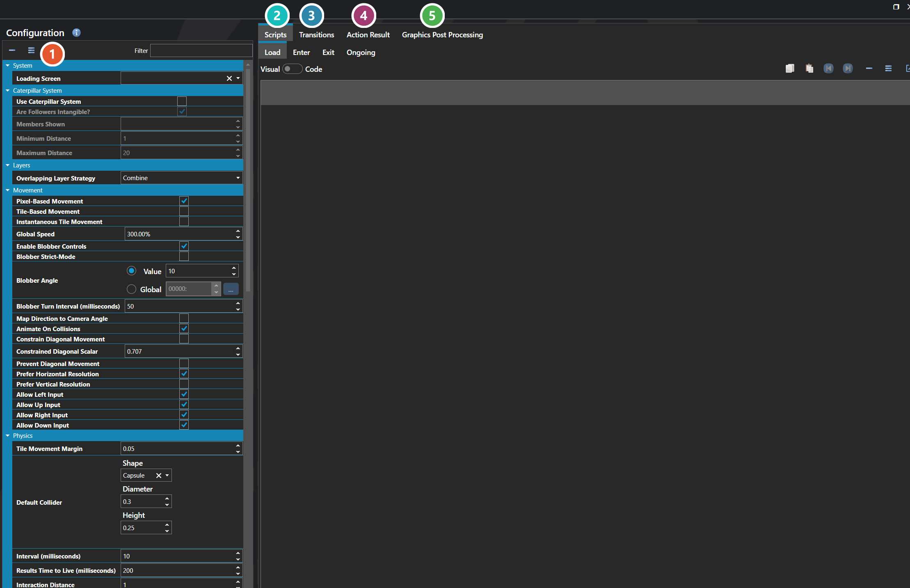
Task: Switch to the Scripts tab
Action: (x=275, y=35)
